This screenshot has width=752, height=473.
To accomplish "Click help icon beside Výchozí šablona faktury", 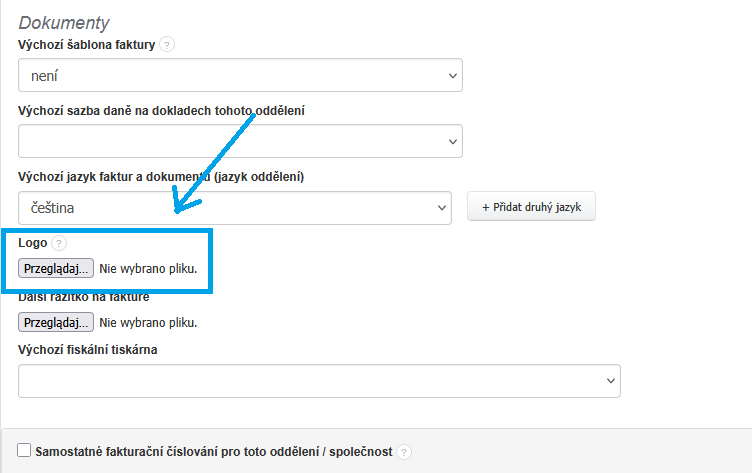I will click(167, 44).
